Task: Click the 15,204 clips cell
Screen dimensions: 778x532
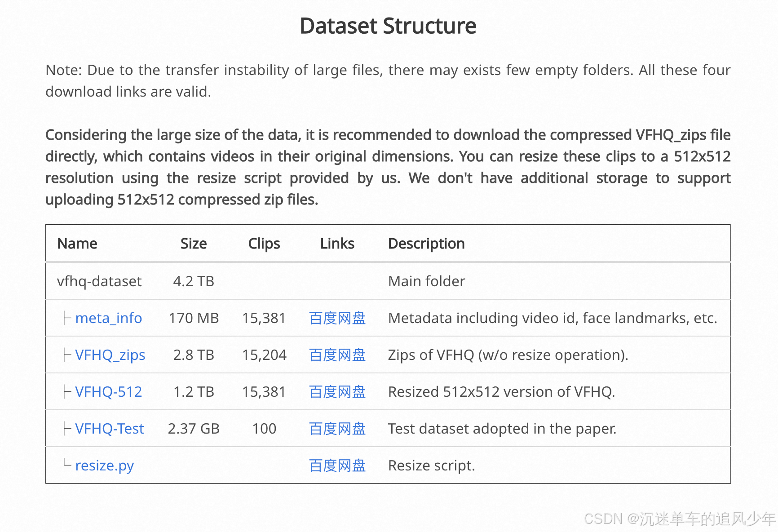Action: pyautogui.click(x=264, y=355)
